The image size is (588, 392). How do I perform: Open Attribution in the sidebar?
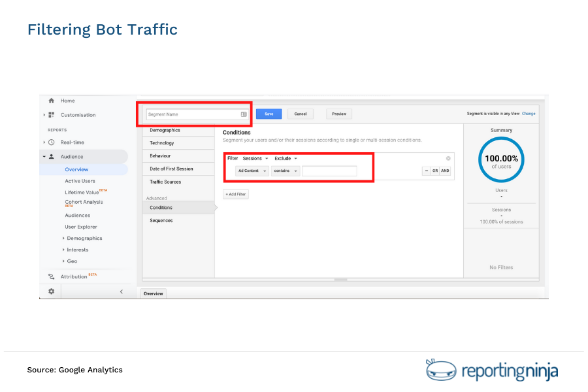[x=74, y=276]
